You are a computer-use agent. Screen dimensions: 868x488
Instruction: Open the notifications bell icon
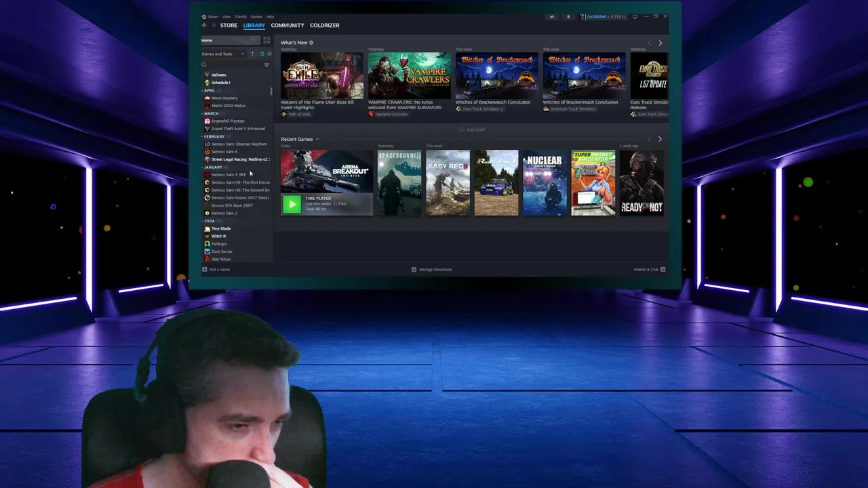pos(568,16)
